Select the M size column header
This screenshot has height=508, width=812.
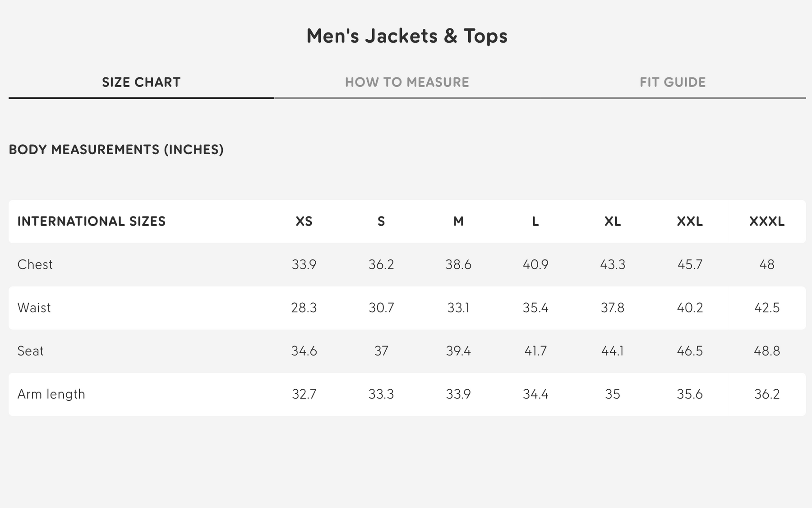(458, 222)
